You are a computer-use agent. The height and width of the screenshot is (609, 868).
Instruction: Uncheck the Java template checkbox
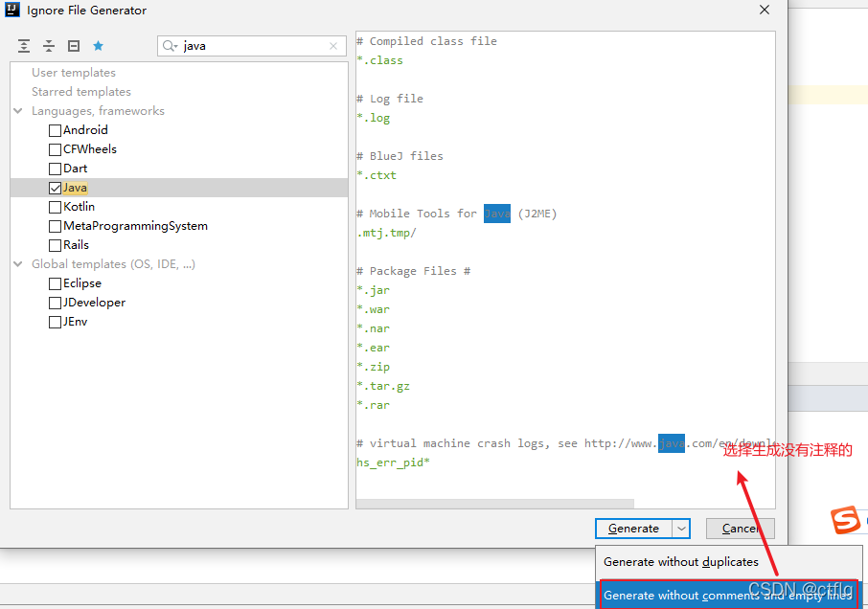(x=55, y=188)
